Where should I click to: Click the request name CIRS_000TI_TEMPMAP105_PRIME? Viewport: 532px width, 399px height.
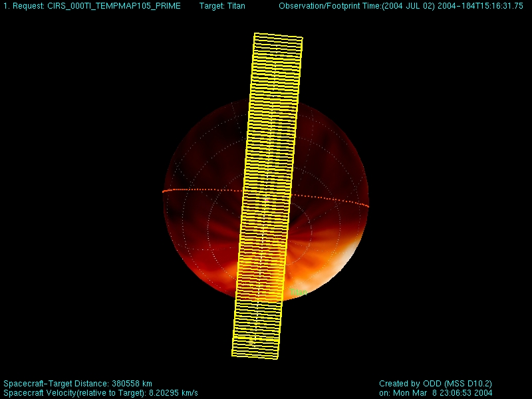pos(114,6)
